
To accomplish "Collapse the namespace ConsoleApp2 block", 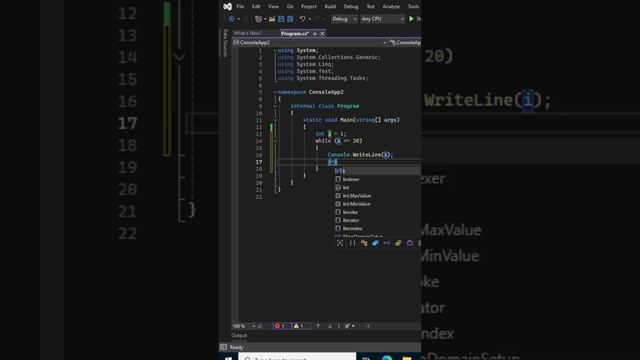I will coord(275,92).
